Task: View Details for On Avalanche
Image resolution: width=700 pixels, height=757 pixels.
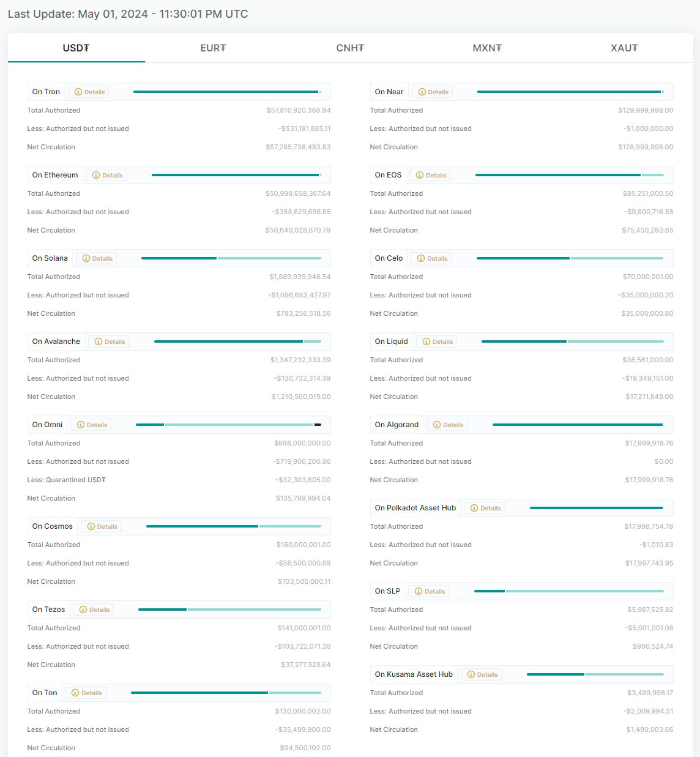Action: pyautogui.click(x=110, y=342)
